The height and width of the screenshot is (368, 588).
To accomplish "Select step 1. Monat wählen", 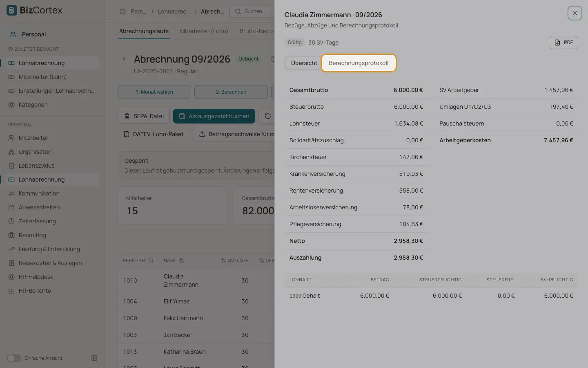I will [x=154, y=92].
